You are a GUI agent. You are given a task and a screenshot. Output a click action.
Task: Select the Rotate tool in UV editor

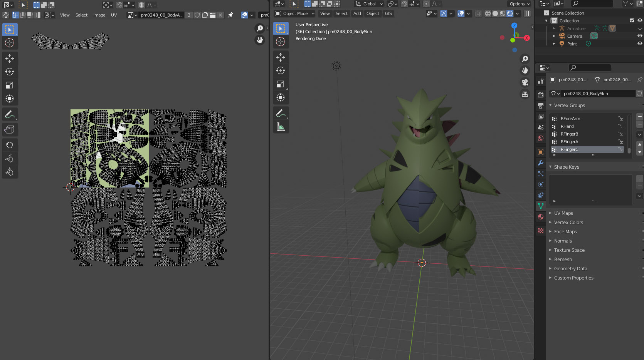click(x=10, y=72)
